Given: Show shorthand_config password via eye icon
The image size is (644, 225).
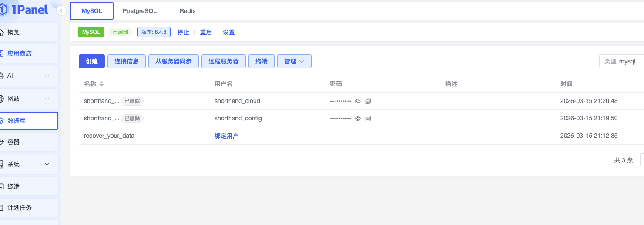Looking at the screenshot, I should (x=358, y=119).
